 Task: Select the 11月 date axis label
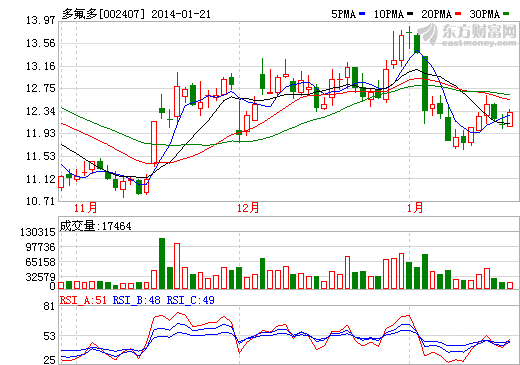[x=85, y=208]
